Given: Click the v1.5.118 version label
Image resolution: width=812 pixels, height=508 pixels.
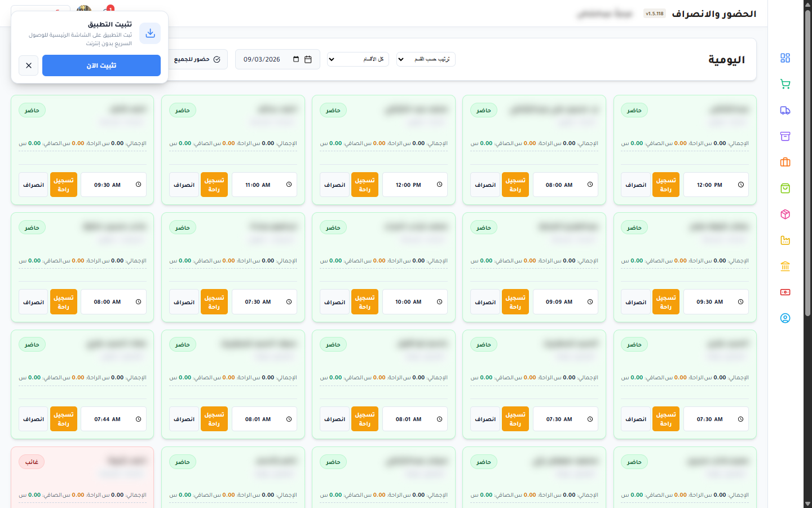Looking at the screenshot, I should click(655, 14).
